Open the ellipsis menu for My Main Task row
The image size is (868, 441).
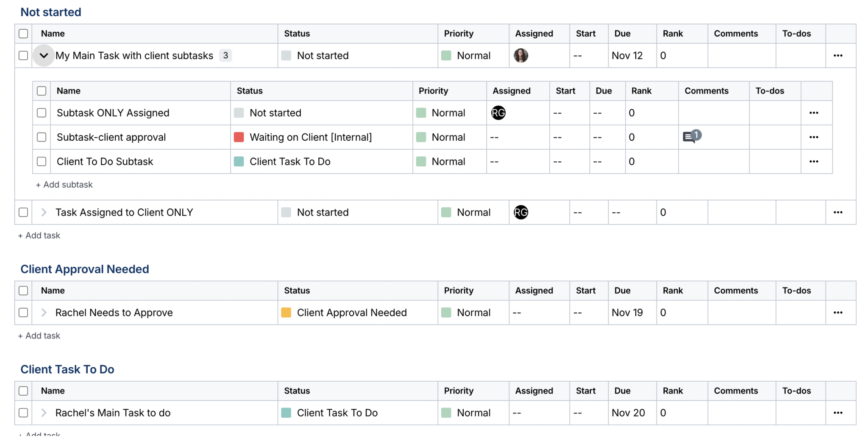coord(838,55)
